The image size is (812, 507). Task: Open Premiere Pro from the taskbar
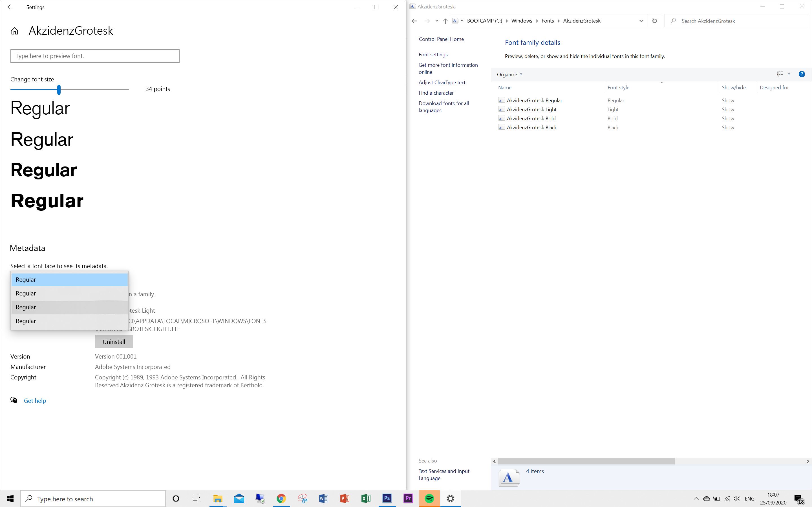click(x=408, y=498)
